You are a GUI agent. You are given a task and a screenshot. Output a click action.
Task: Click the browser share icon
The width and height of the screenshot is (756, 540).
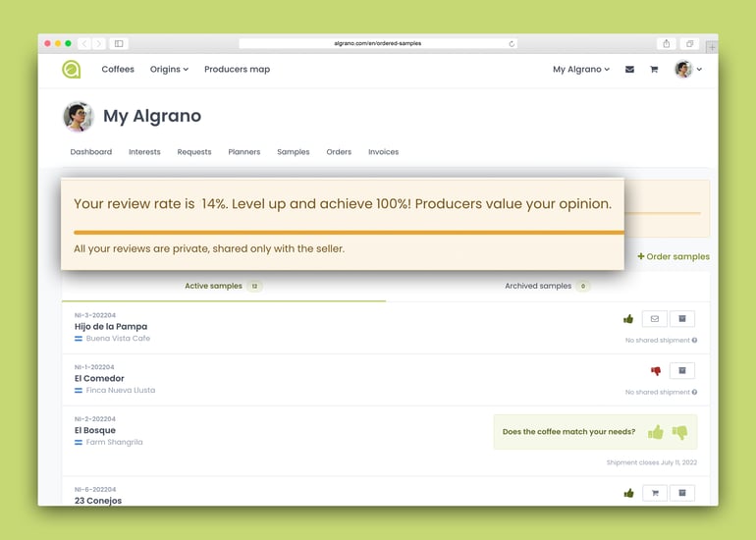pyautogui.click(x=667, y=43)
